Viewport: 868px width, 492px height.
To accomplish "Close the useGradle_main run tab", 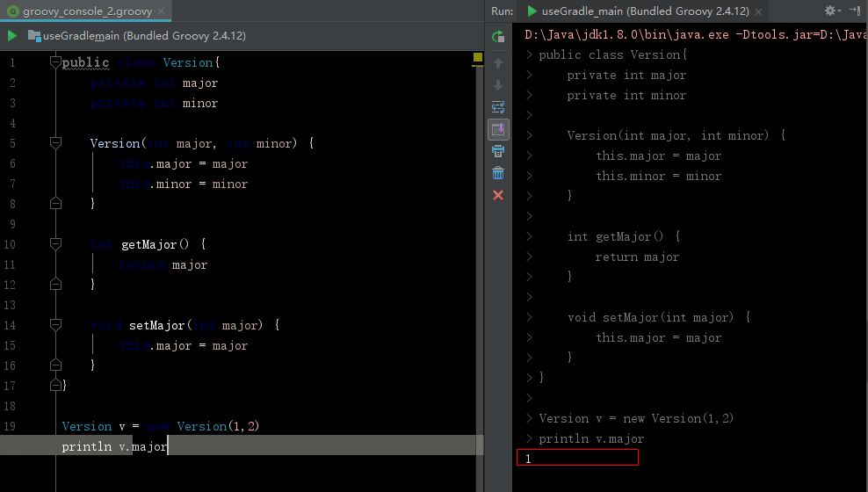I will [x=758, y=11].
